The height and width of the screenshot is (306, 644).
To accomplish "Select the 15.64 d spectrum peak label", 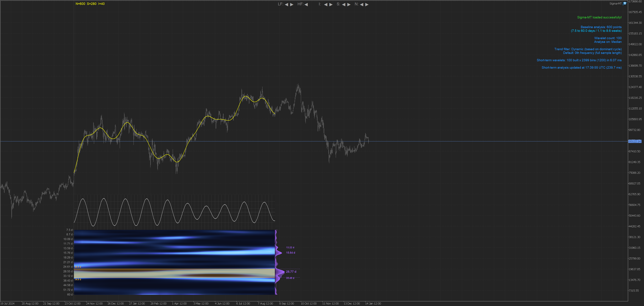I will point(290,253).
